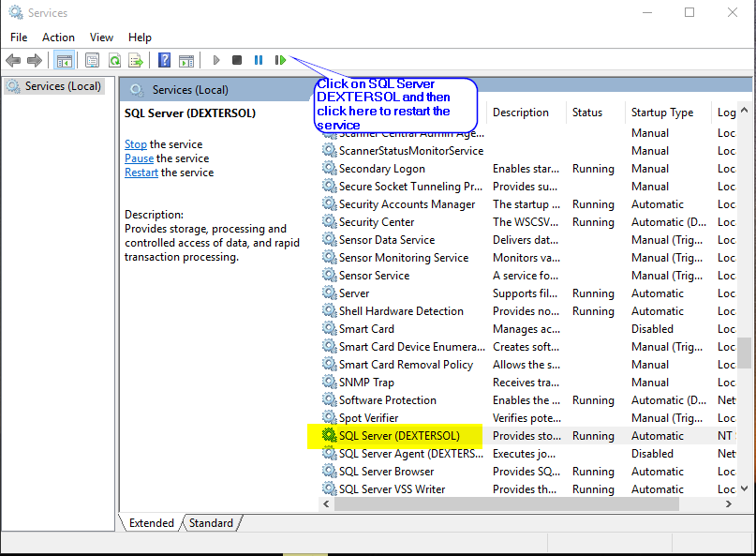Click the Stop Service square icon
This screenshot has width=756, height=556.
pos(237,60)
